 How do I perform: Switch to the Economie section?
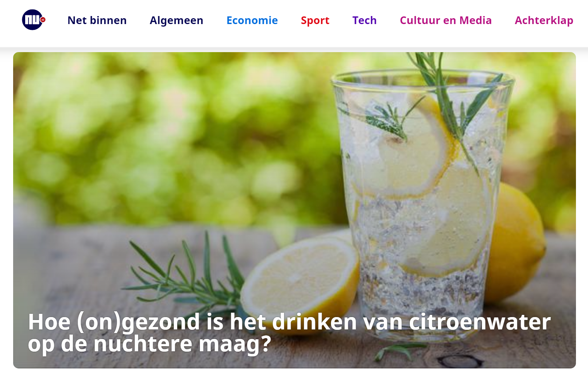click(x=252, y=20)
